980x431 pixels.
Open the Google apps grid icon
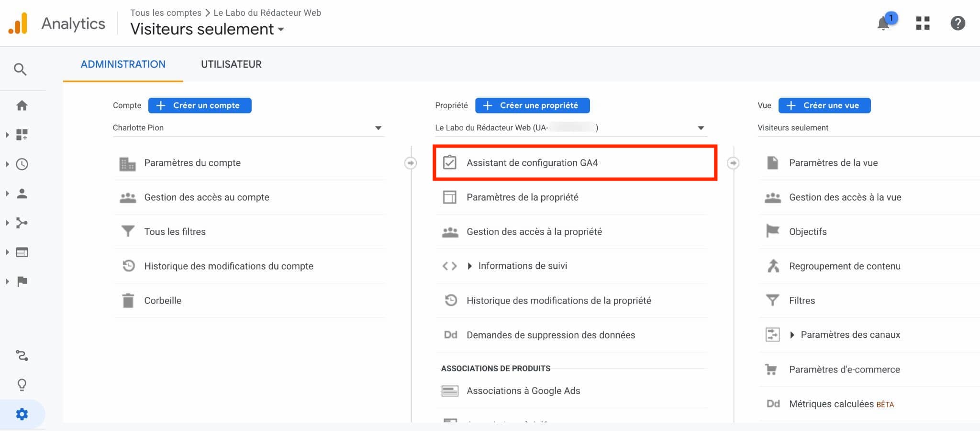(923, 23)
